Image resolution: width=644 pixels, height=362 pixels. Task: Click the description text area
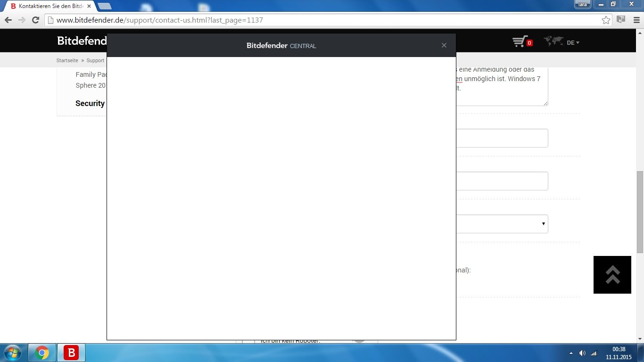502,86
